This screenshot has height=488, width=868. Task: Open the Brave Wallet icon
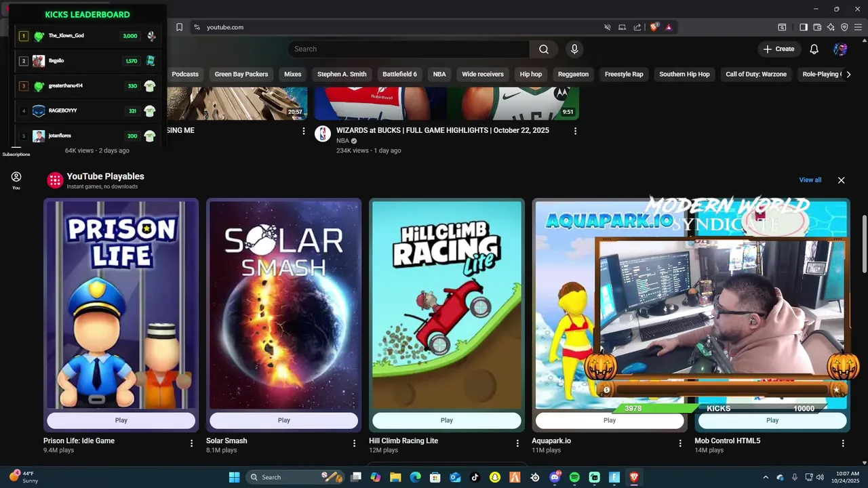817,27
